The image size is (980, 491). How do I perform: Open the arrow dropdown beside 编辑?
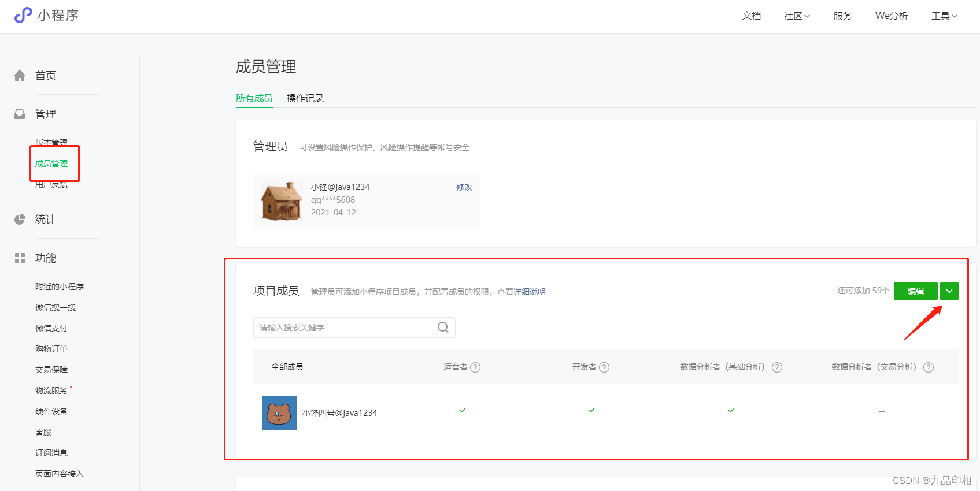pyautogui.click(x=949, y=291)
